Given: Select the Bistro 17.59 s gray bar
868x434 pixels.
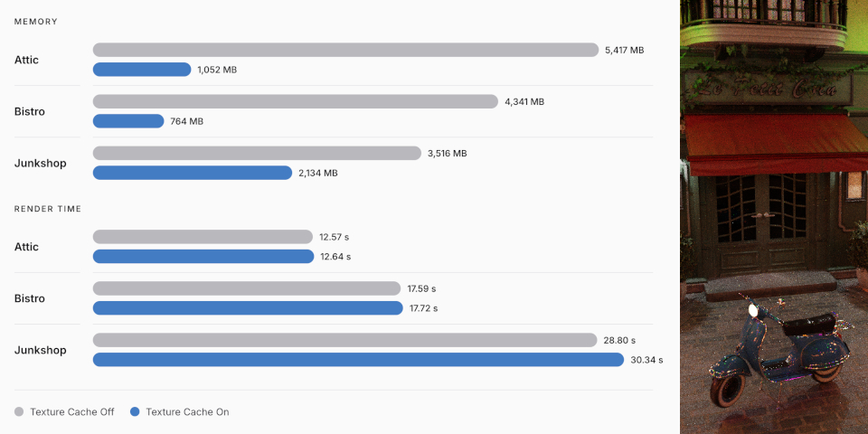Looking at the screenshot, I should coord(246,288).
